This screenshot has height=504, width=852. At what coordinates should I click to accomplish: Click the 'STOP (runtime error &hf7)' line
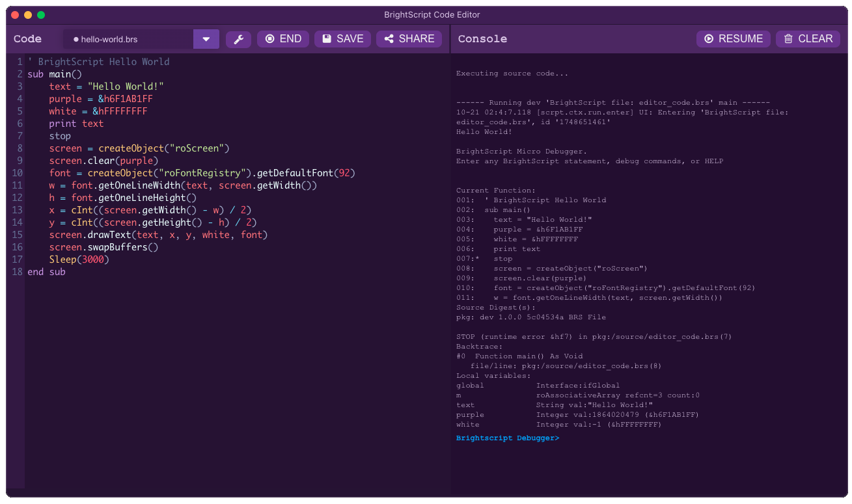[x=594, y=337]
